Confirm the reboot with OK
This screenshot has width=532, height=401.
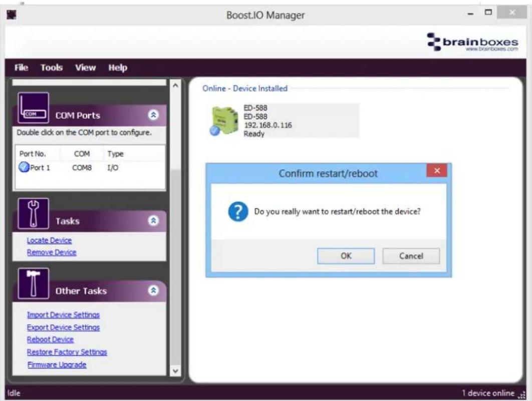click(346, 256)
